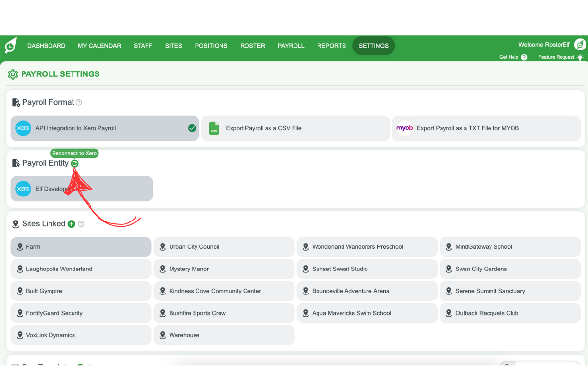Click the Feature Request lightbulb icon

pos(581,57)
